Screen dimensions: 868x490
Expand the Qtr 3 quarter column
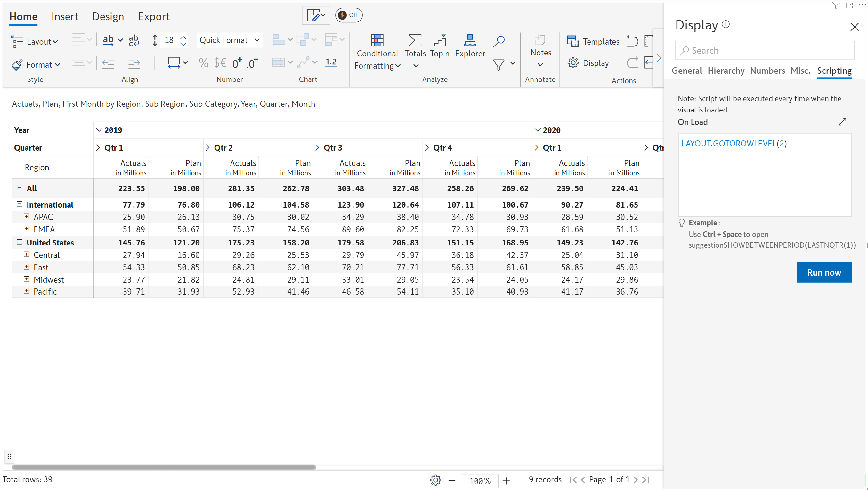317,147
